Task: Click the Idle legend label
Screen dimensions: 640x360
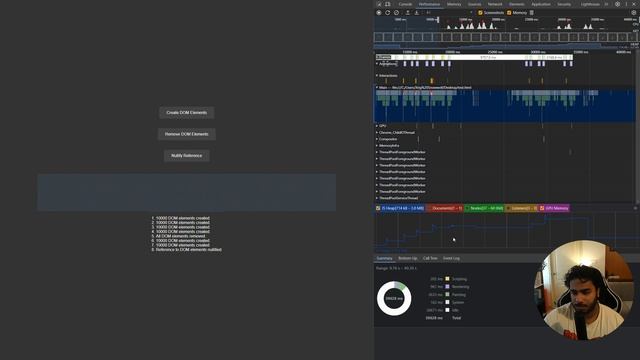Action: coord(455,310)
